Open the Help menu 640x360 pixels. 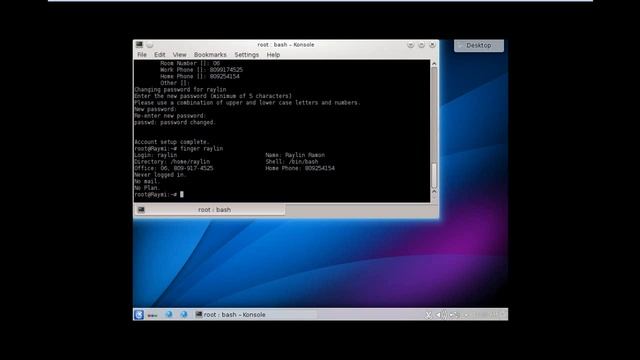pyautogui.click(x=273, y=55)
